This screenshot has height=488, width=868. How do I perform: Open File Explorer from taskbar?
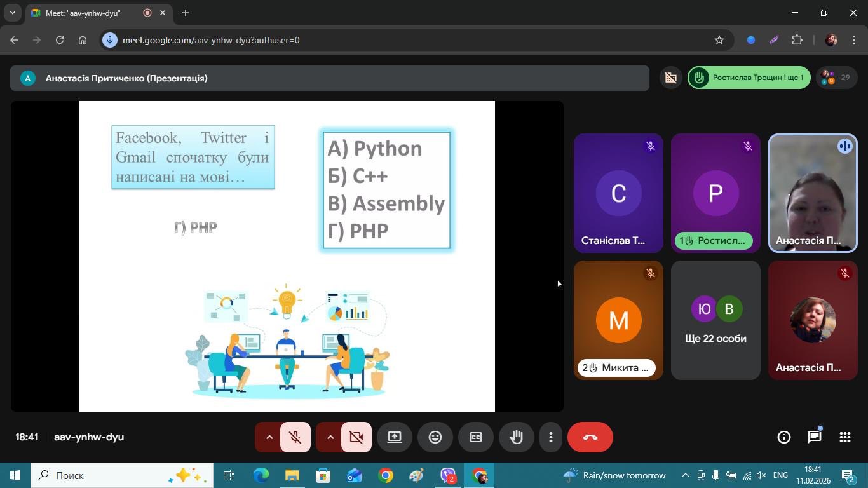tap(292, 475)
